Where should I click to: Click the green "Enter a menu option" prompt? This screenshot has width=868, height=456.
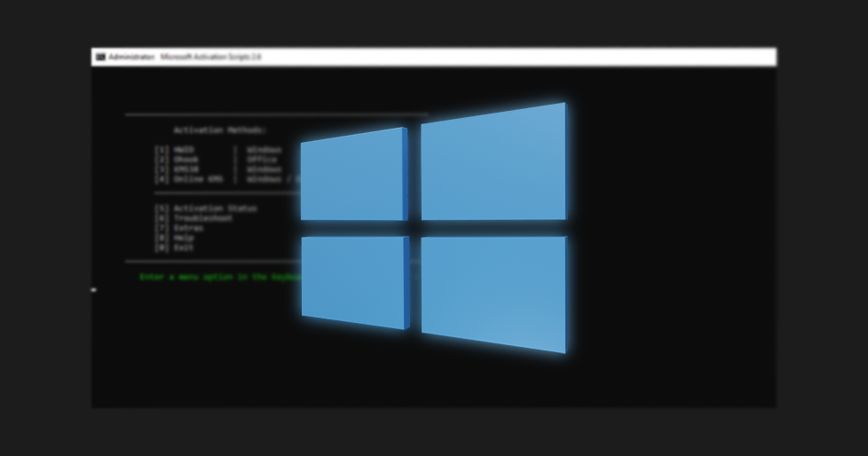pos(220,277)
